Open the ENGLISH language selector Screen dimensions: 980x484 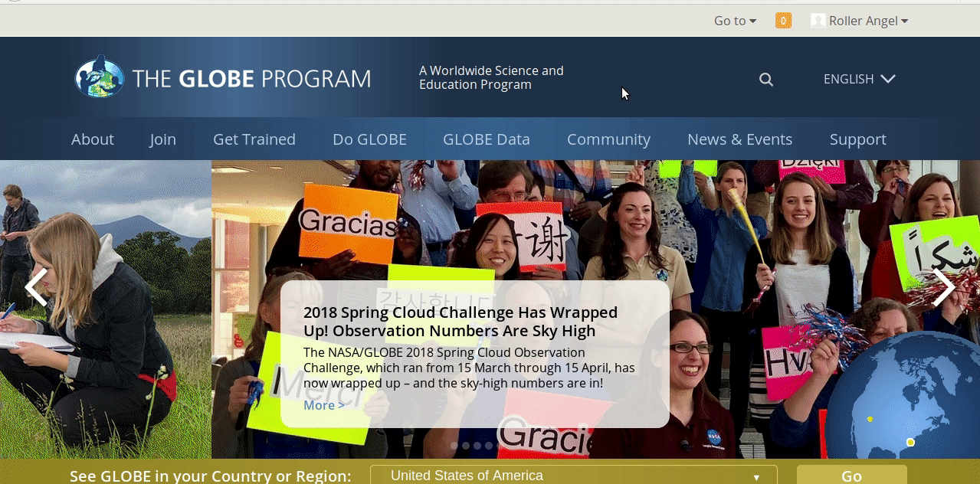[859, 79]
